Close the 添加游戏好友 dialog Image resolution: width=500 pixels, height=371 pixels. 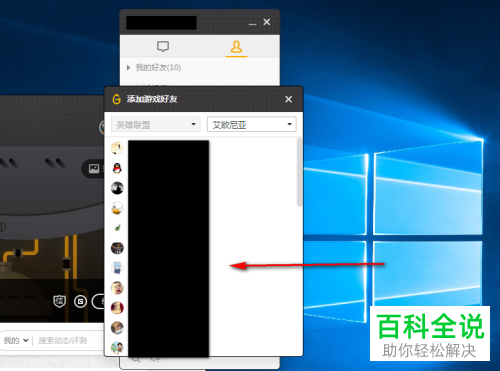[289, 99]
